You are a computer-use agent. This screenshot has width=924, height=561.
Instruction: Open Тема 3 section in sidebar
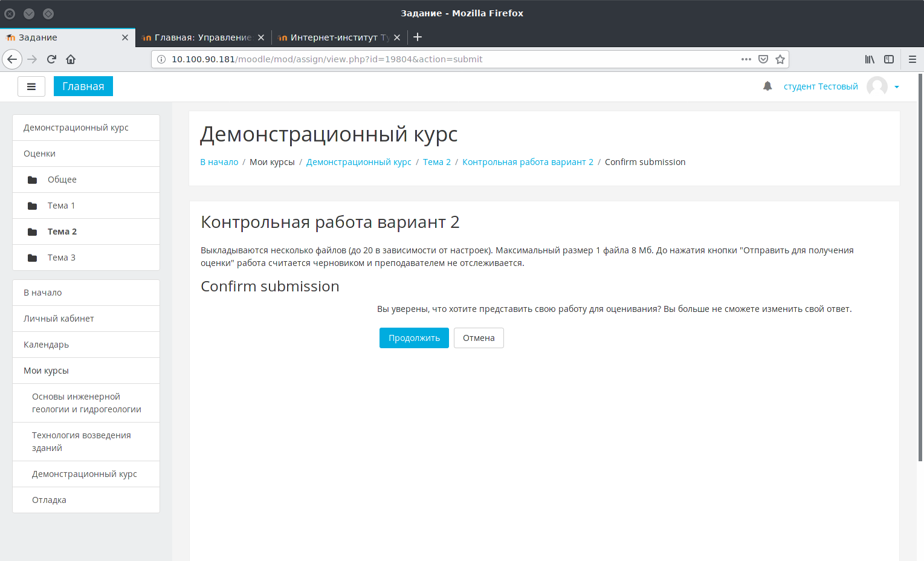coord(86,258)
